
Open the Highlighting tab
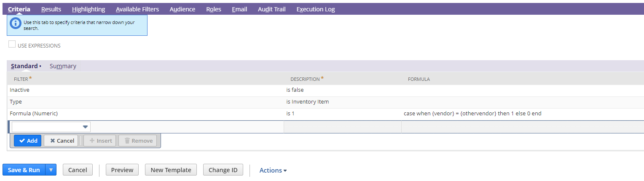tap(89, 9)
